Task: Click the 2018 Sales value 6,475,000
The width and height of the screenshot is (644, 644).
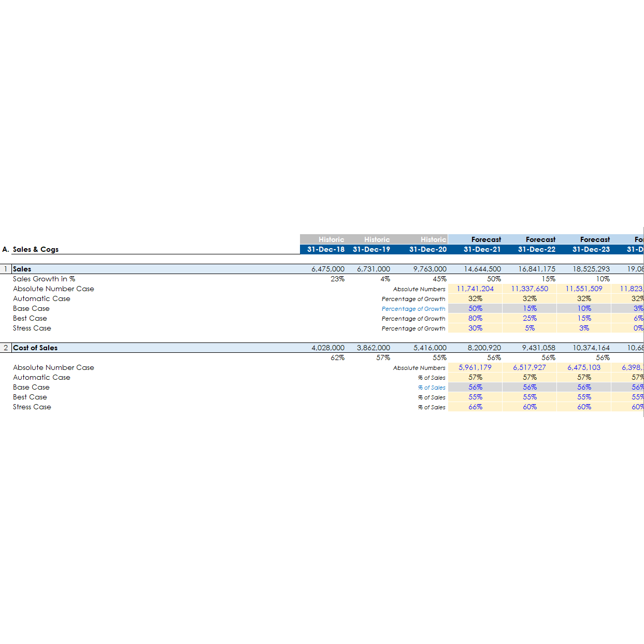Action: click(x=327, y=269)
